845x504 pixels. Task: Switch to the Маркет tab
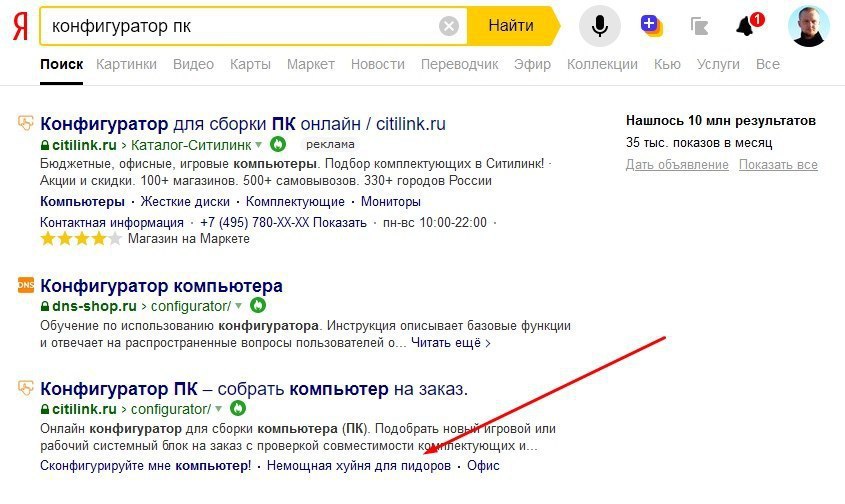click(310, 64)
